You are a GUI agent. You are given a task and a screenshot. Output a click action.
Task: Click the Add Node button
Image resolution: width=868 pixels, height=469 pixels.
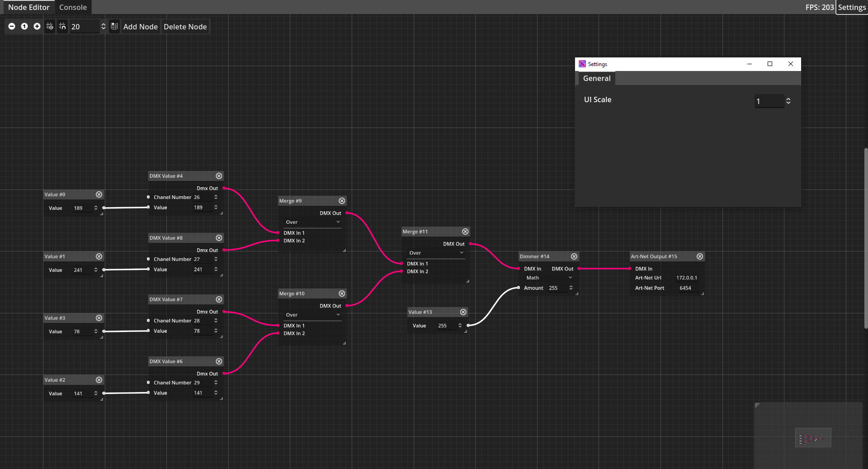pyautogui.click(x=140, y=26)
